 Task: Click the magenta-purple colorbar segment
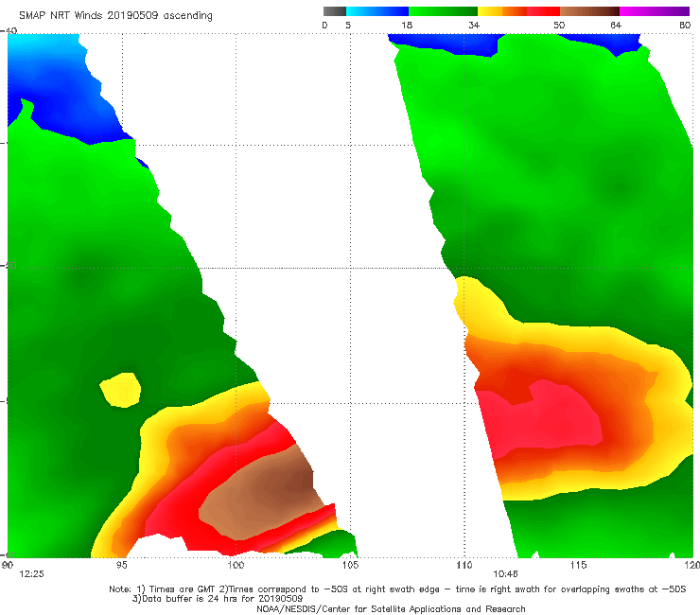point(655,11)
